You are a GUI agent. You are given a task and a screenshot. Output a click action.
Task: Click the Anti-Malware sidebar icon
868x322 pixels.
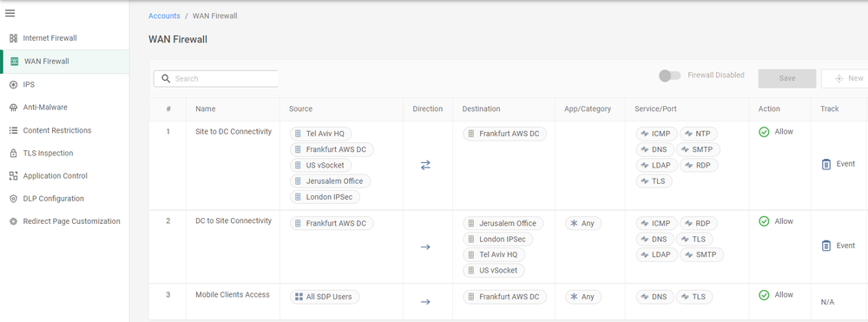tap(14, 108)
